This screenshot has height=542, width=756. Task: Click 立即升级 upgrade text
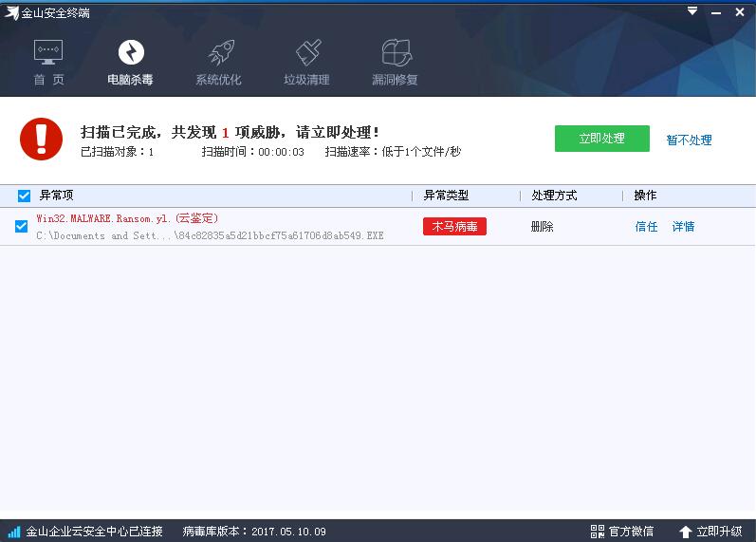tap(719, 532)
